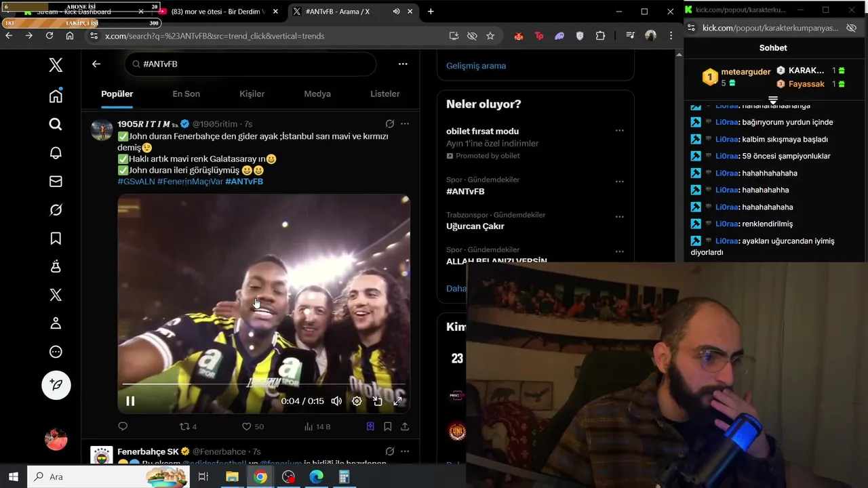The width and height of the screenshot is (868, 488).
Task: Open options for obilet promoted trend
Action: click(619, 131)
